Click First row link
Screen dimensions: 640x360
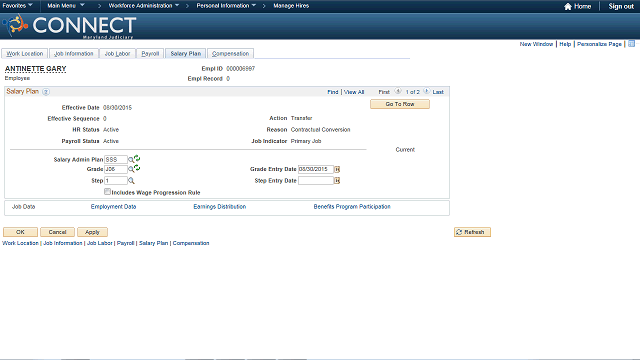pyautogui.click(x=384, y=92)
